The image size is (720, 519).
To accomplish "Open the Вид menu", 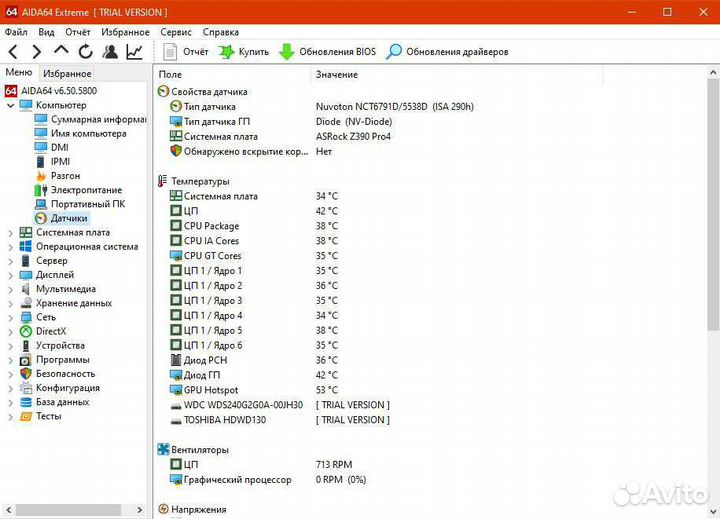I will point(46,32).
